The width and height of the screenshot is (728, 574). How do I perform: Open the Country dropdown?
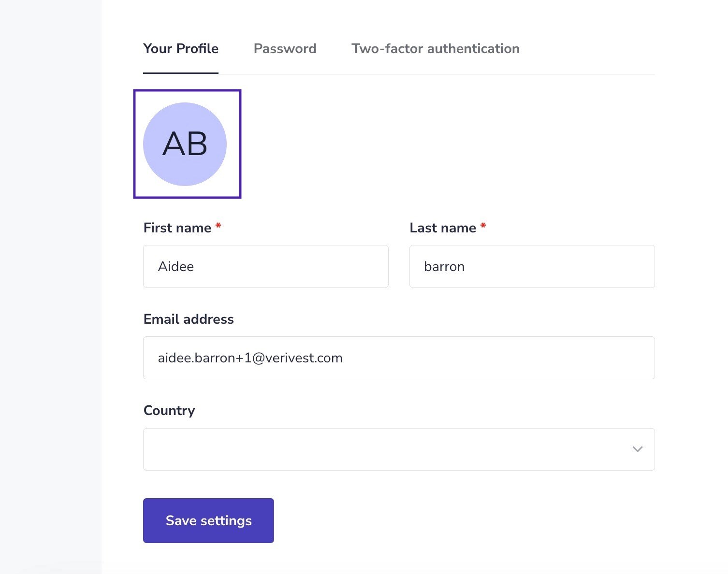pos(399,449)
